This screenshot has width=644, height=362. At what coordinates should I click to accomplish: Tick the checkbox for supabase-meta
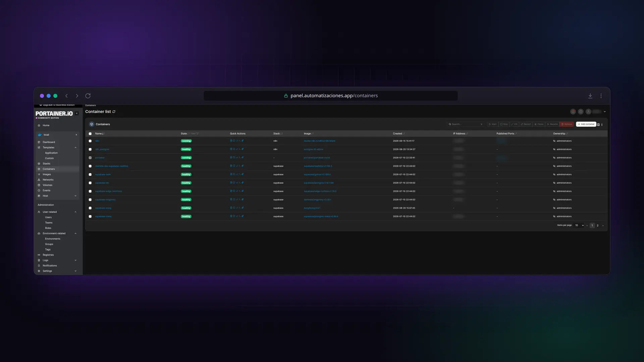coord(90,217)
